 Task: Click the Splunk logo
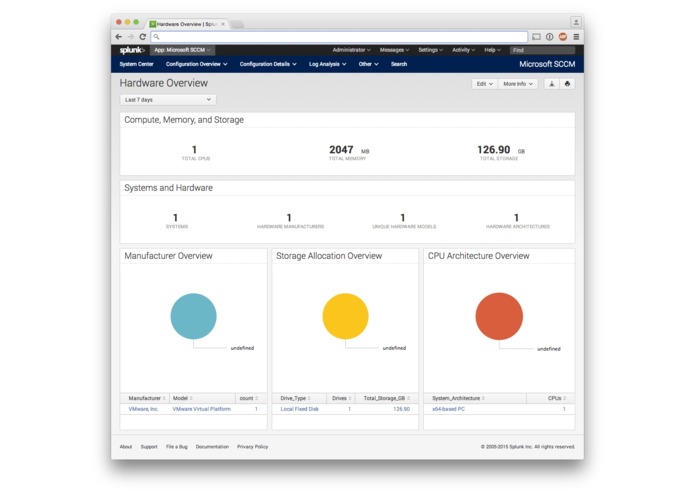click(x=132, y=50)
